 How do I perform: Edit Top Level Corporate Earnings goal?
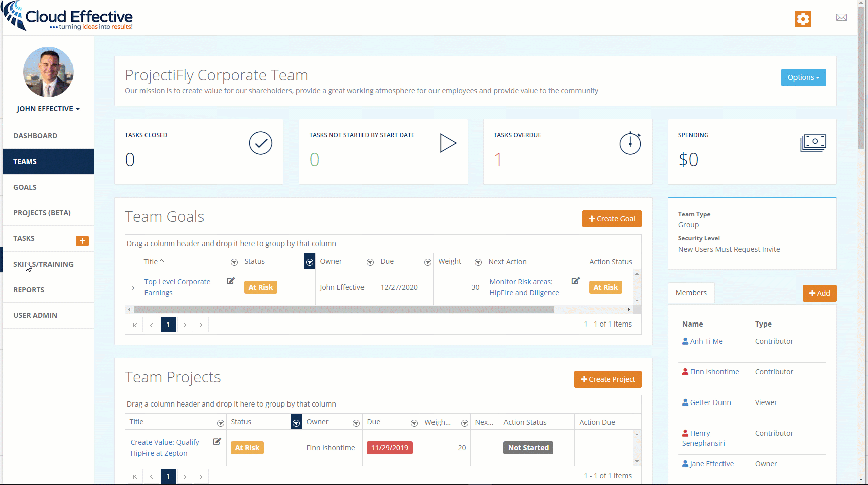click(231, 281)
